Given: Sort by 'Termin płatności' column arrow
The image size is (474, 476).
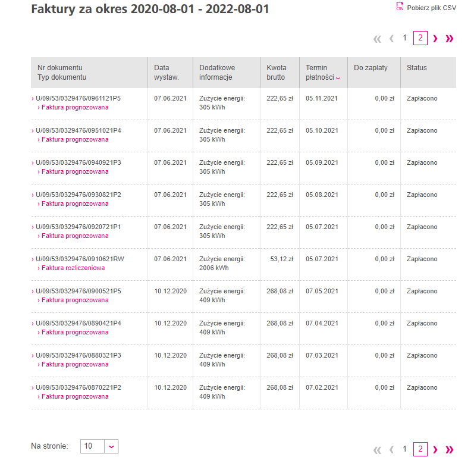Looking at the screenshot, I should click(x=338, y=78).
